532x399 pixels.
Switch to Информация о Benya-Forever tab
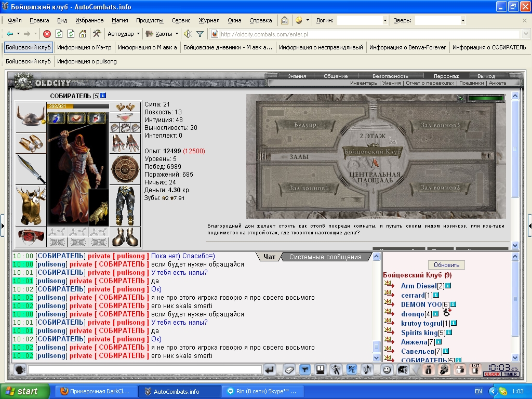(x=407, y=47)
